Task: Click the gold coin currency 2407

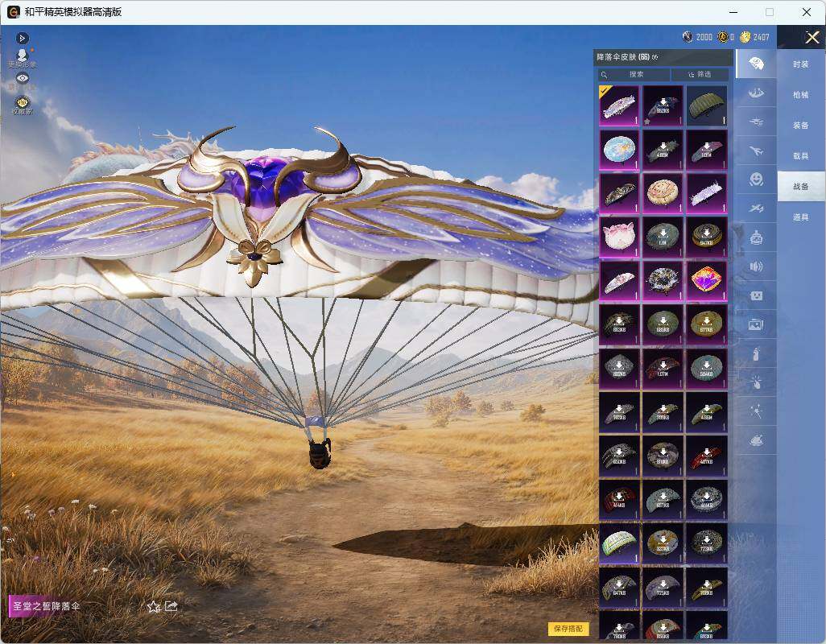Action: click(755, 37)
